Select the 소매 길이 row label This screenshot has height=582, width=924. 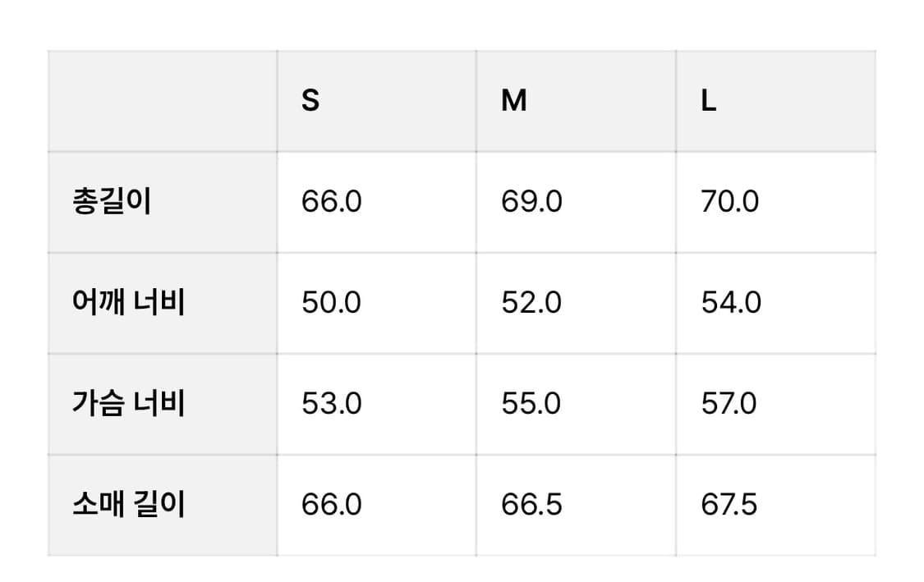[128, 504]
